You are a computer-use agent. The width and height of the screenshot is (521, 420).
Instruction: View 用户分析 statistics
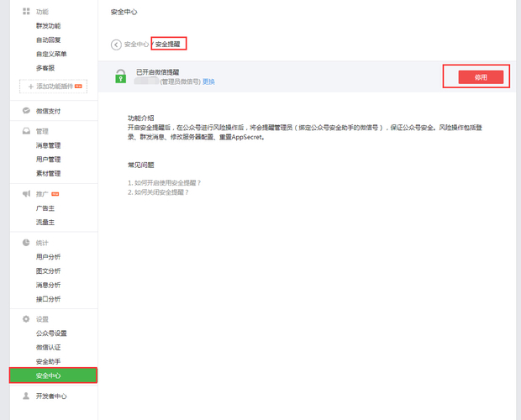point(48,257)
